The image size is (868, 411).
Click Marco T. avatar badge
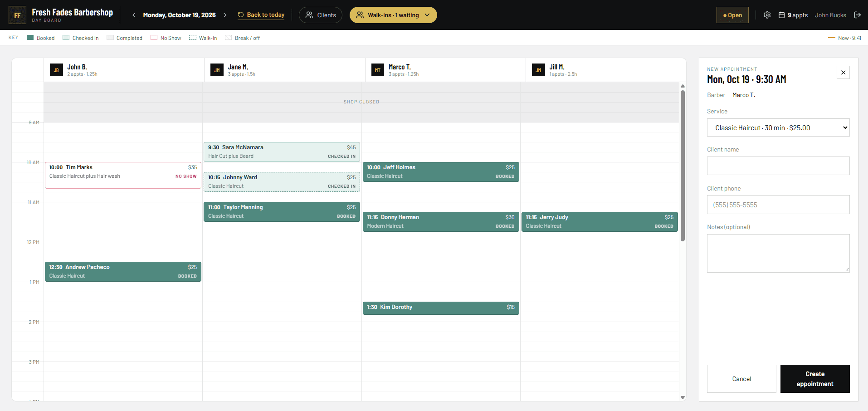click(377, 70)
